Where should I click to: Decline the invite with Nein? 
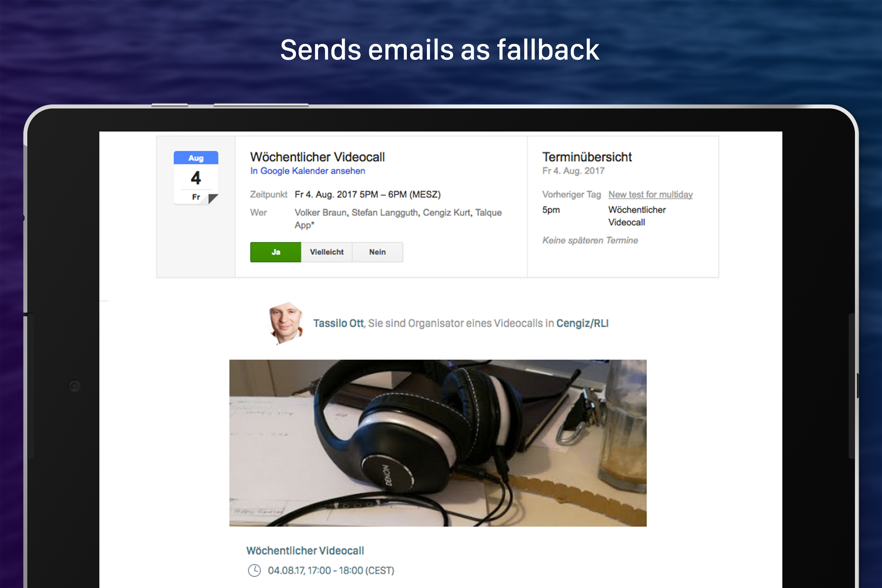(x=377, y=252)
